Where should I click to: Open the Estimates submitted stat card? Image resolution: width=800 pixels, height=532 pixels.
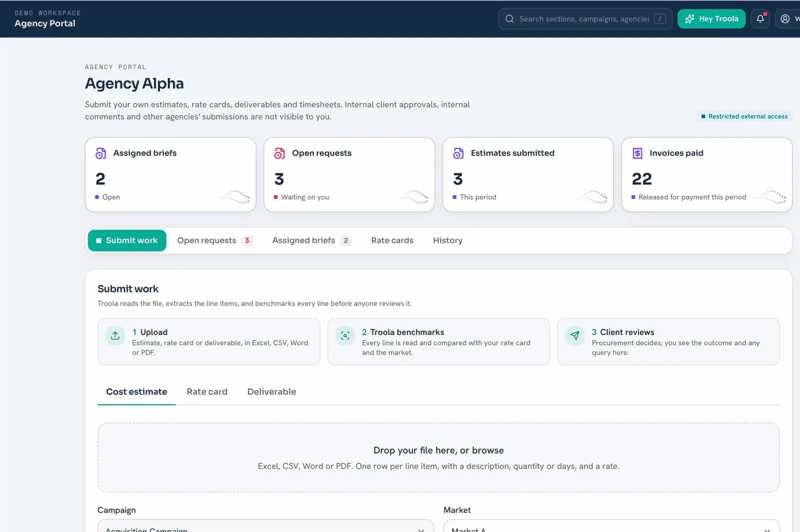point(528,174)
